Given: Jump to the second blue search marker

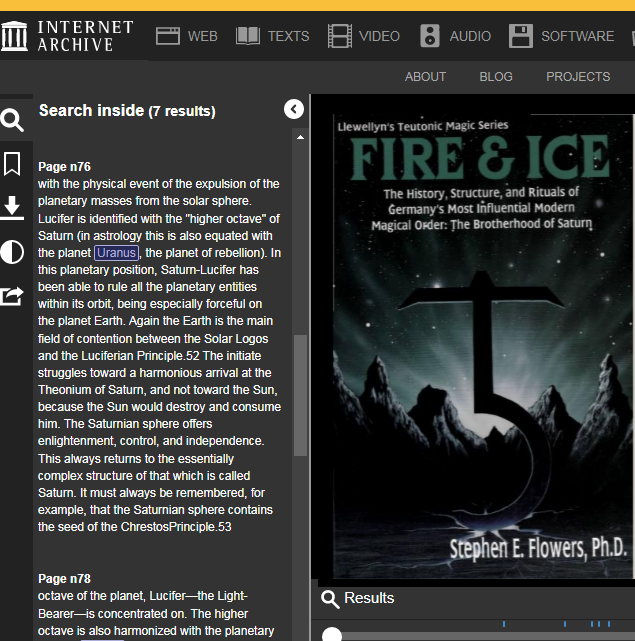Looking at the screenshot, I should [565, 624].
